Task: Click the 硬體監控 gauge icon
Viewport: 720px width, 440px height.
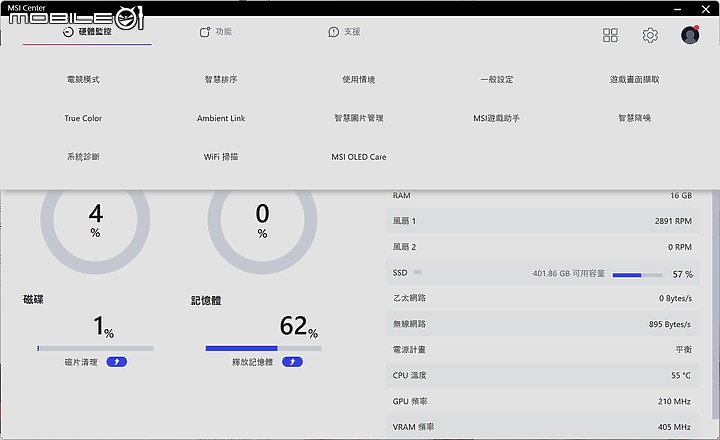Action: [68, 32]
